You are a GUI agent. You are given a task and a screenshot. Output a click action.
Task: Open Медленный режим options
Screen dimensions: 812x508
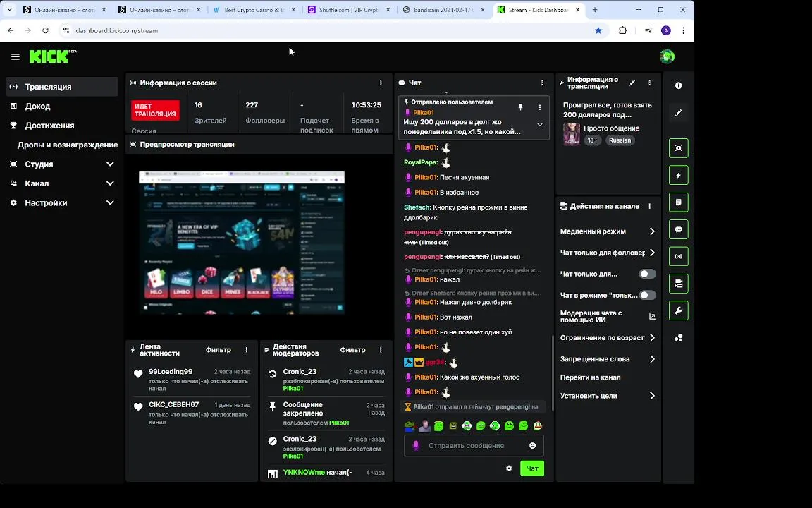(608, 231)
